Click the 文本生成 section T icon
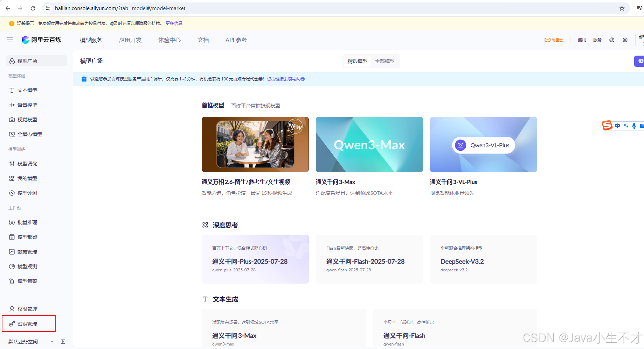The width and height of the screenshot is (644, 349). [x=205, y=299]
